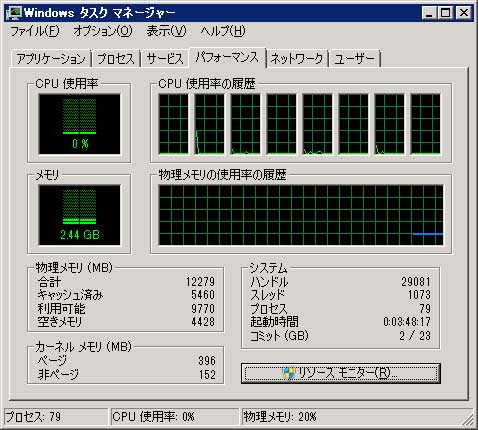Viewport: 478px width, 430px height.
Task: Open the ファイル(F) menu
Action: pos(35,31)
